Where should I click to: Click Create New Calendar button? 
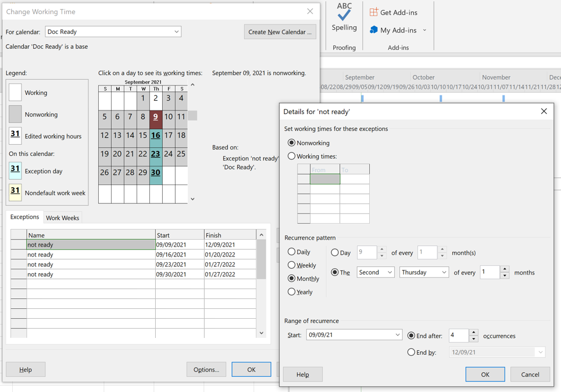point(280,32)
